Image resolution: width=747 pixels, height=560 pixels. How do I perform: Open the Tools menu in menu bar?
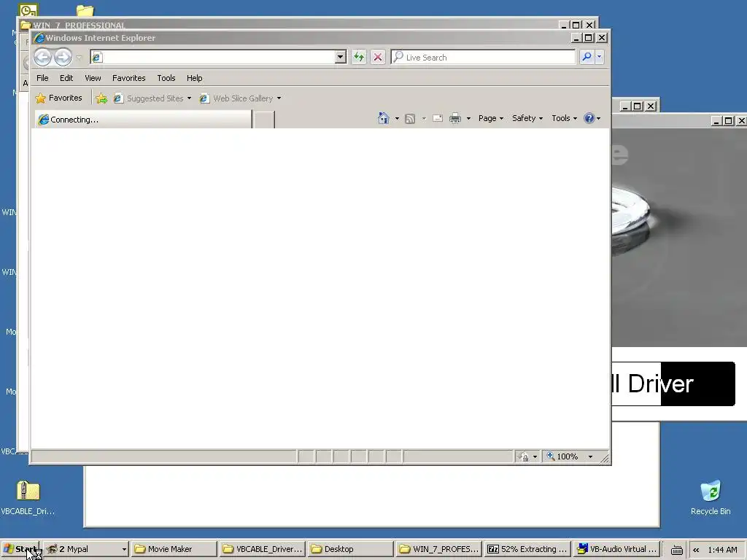point(166,78)
